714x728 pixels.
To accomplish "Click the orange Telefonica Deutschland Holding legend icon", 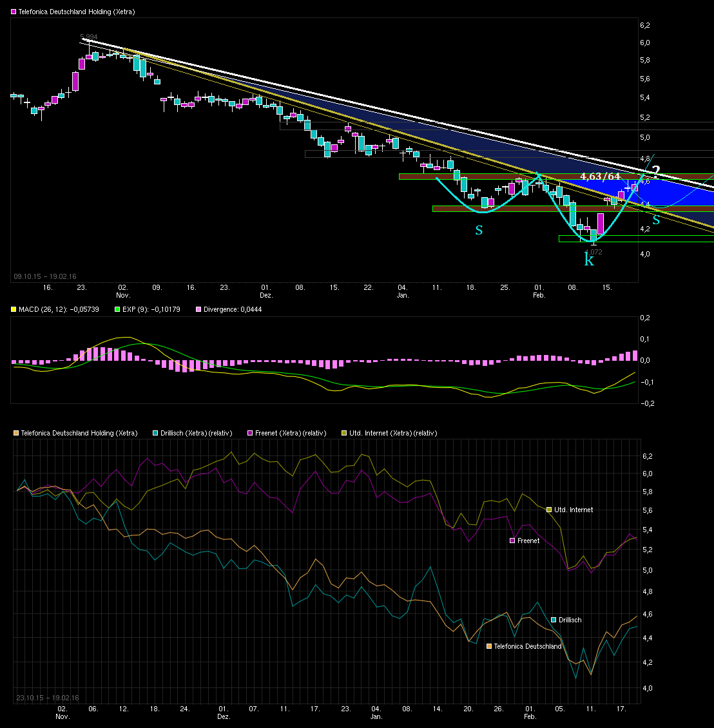I will (x=15, y=433).
